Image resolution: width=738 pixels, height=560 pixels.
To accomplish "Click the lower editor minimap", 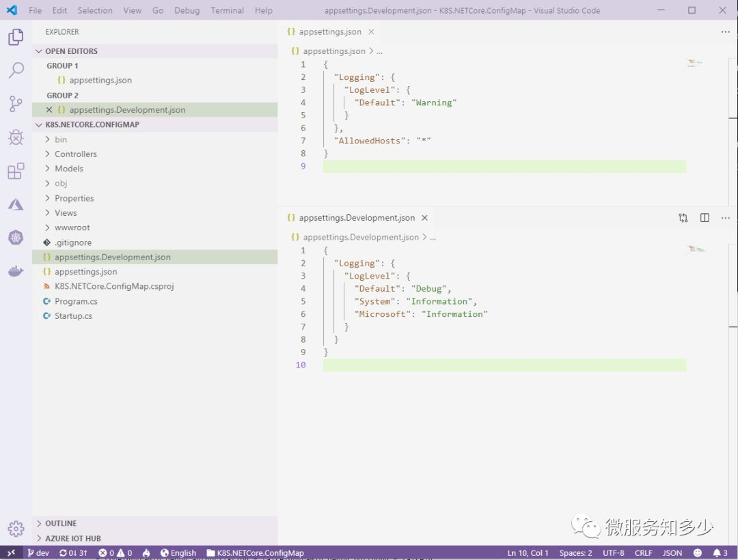I will 696,249.
